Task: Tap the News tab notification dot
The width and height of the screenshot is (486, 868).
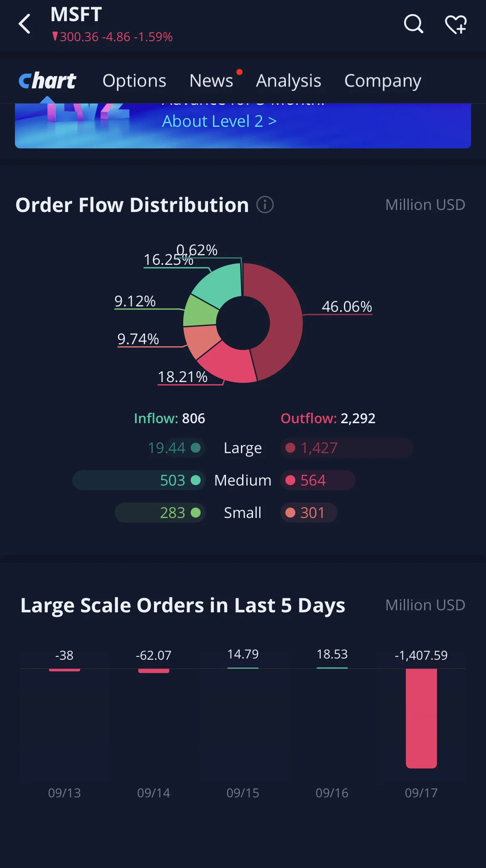Action: point(239,72)
